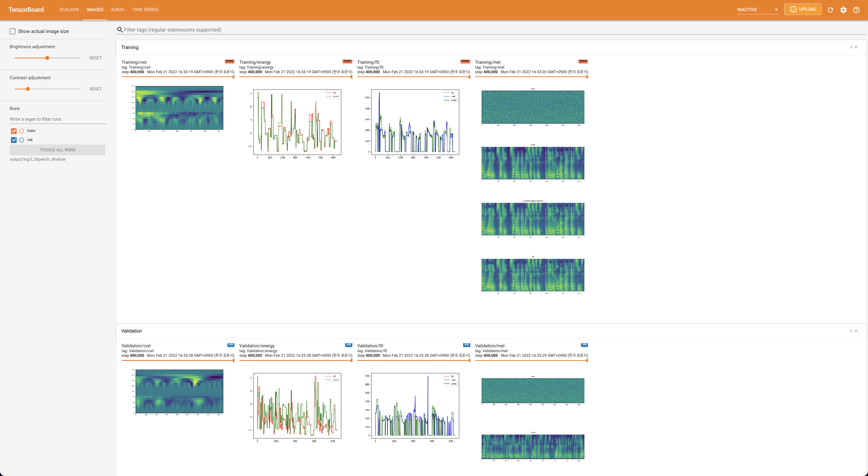Click the train badge on Training/cwt card

229,61
